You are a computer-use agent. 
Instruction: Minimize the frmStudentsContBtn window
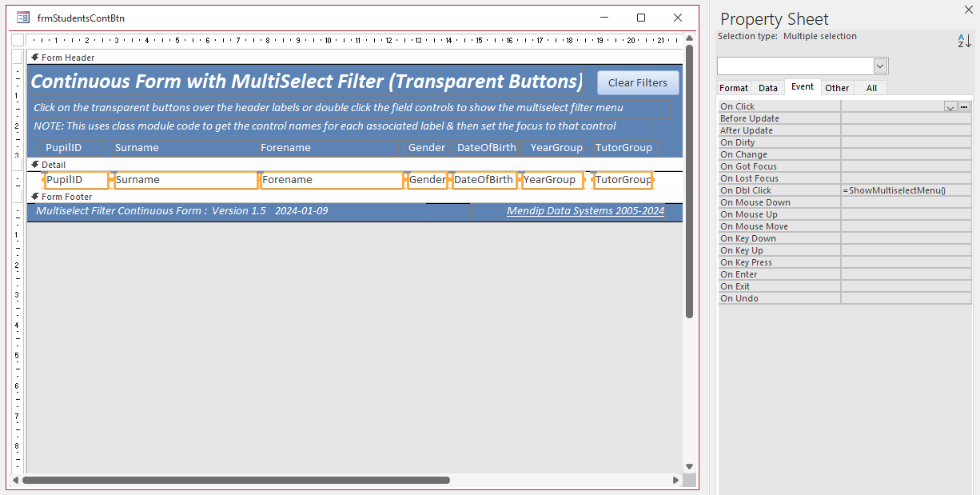(604, 18)
